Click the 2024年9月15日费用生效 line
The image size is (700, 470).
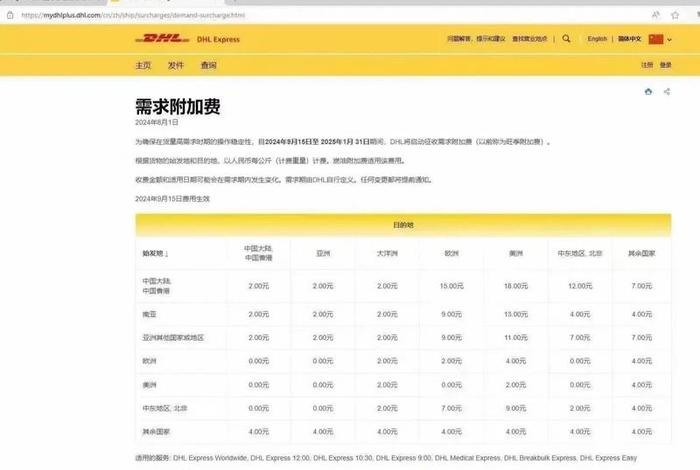tap(172, 199)
